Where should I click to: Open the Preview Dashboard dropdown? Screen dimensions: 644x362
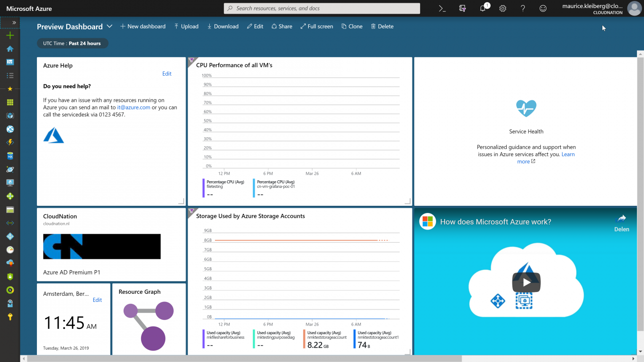110,26
